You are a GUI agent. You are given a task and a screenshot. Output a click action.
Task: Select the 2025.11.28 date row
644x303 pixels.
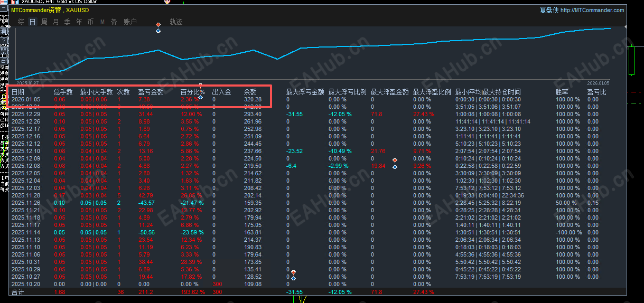pos(25,195)
